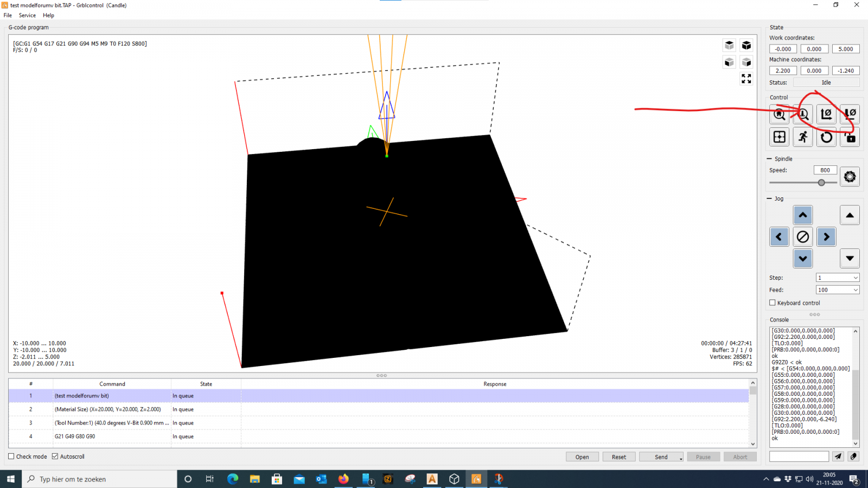Screen dimensions: 868x488
Task: Click the work Z coordinate field '5.000'
Action: click(x=846, y=49)
